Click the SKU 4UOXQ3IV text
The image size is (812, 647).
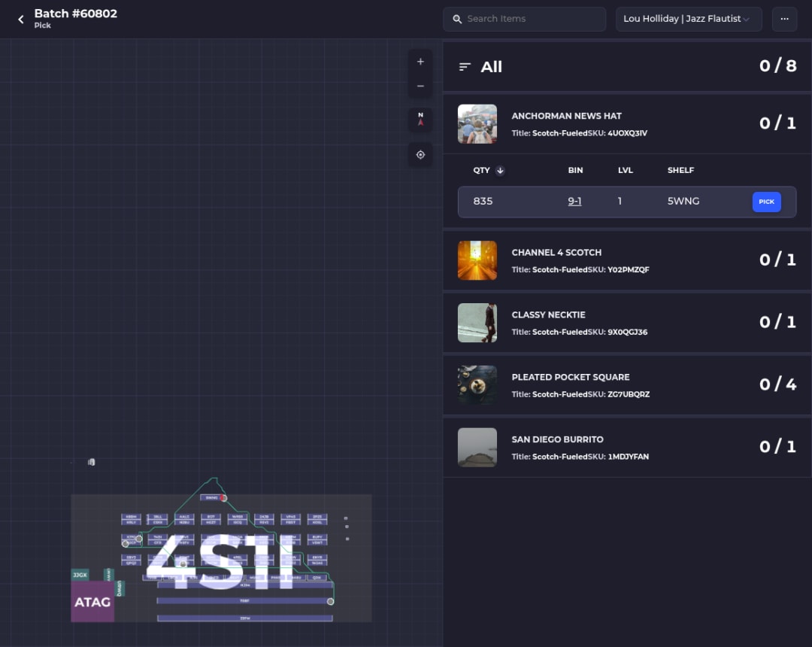coord(617,133)
